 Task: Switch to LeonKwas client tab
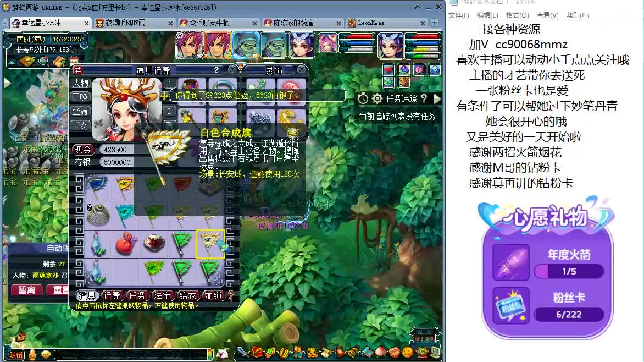click(387, 23)
